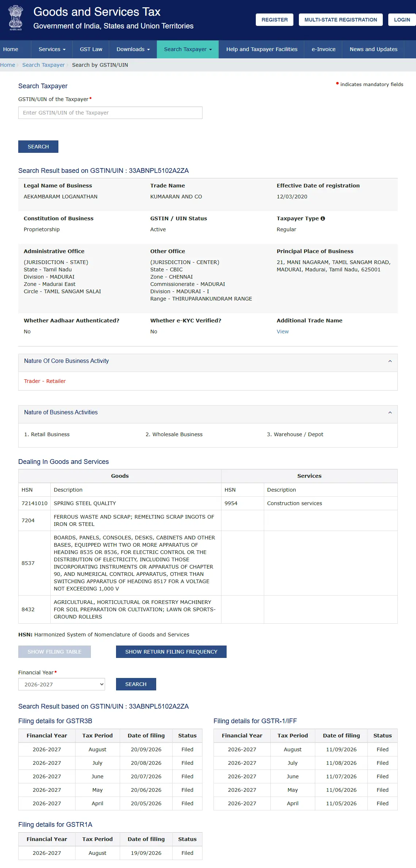The width and height of the screenshot is (416, 868).
Task: Click Goods and Services Tax title
Action: pos(97,12)
